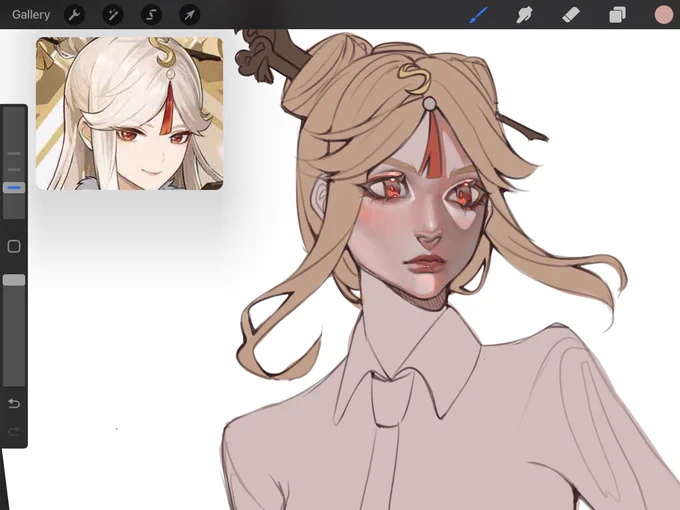Select the Eraser tool
The image size is (680, 510).
pyautogui.click(x=571, y=15)
